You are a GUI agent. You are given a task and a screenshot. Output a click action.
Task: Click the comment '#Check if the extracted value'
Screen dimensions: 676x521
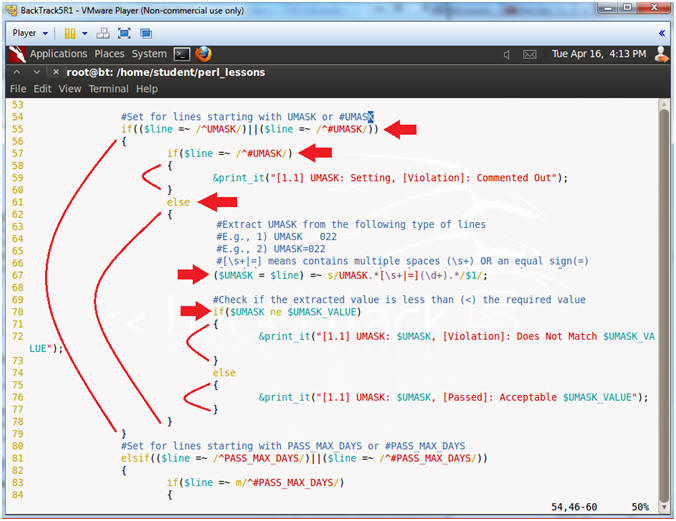400,300
